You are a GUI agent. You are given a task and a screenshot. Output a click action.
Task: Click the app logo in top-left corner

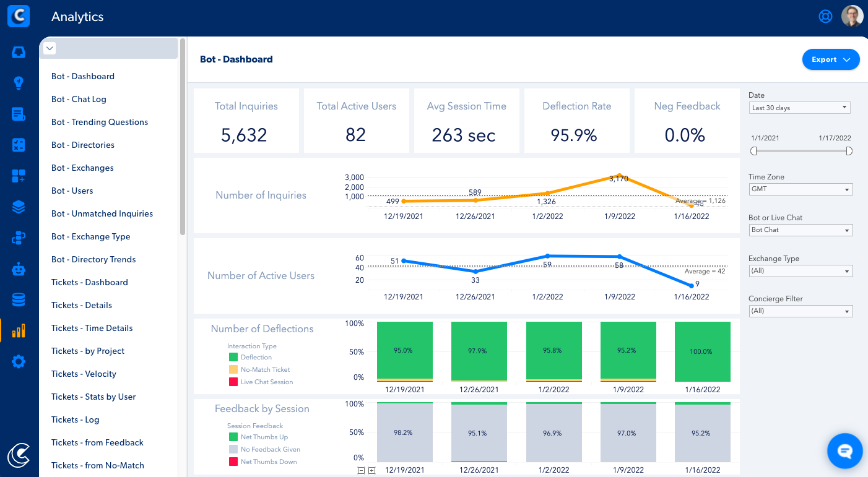point(19,17)
